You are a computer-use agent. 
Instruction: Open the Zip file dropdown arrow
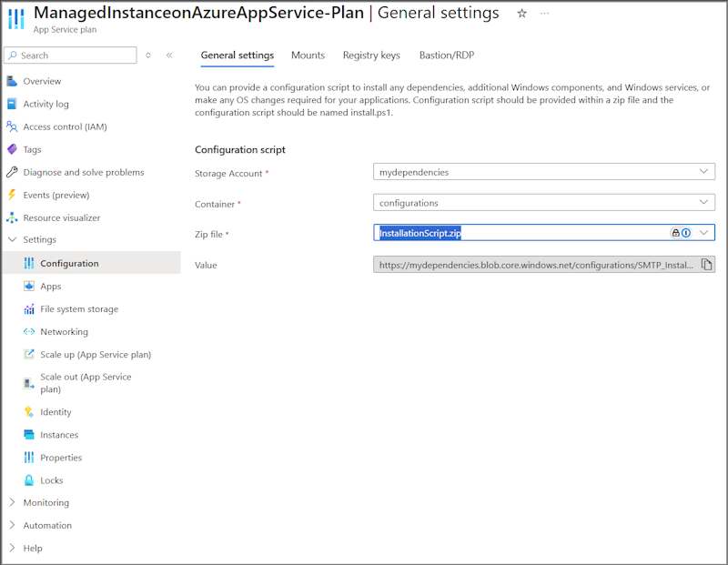[x=703, y=233]
